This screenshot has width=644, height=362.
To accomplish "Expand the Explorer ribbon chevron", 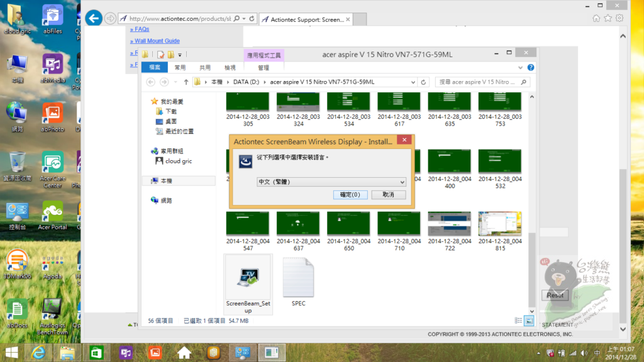I will pyautogui.click(x=520, y=67).
